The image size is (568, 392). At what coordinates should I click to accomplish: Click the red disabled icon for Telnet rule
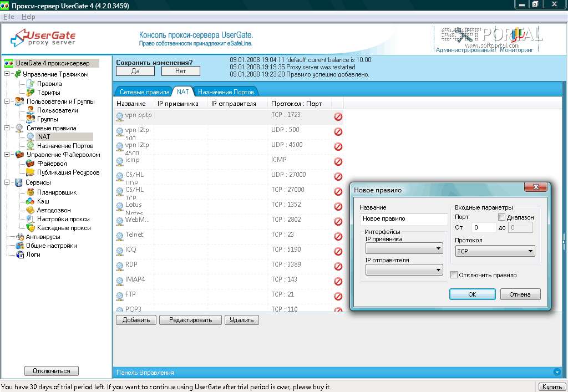click(338, 236)
